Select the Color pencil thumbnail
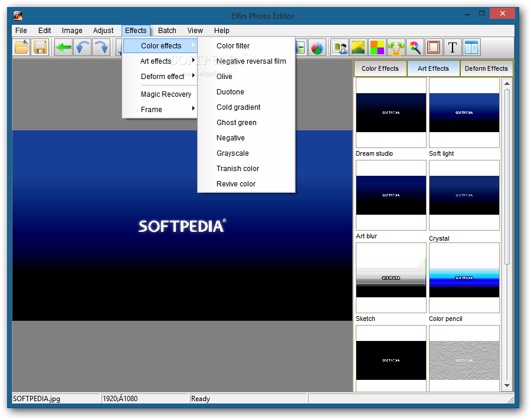Image resolution: width=531 pixels, height=420 pixels. [464, 278]
